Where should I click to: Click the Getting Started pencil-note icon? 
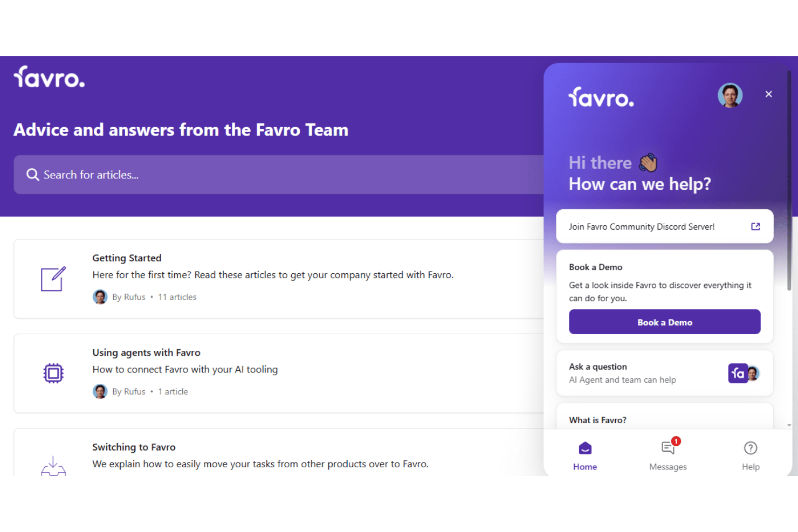[53, 279]
